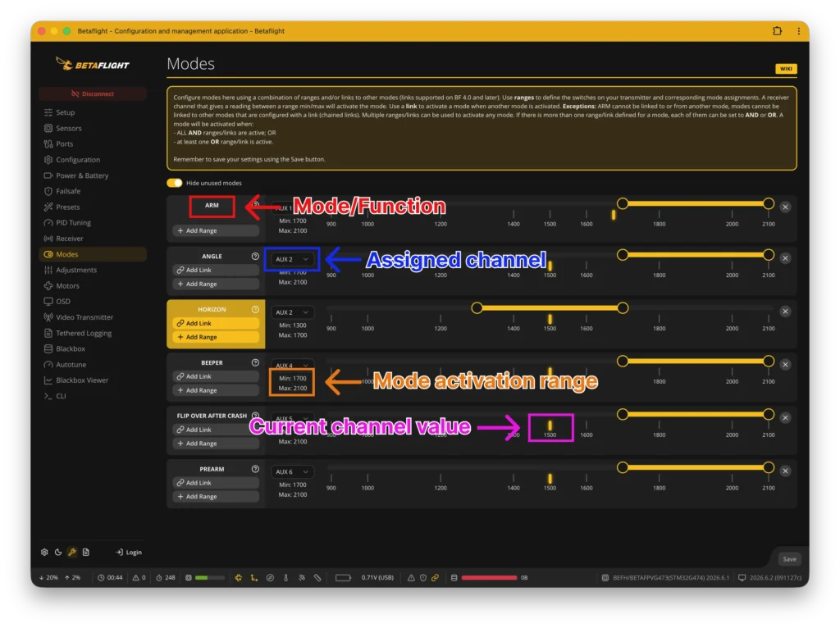Click the PID Tuning gauge icon

point(48,223)
